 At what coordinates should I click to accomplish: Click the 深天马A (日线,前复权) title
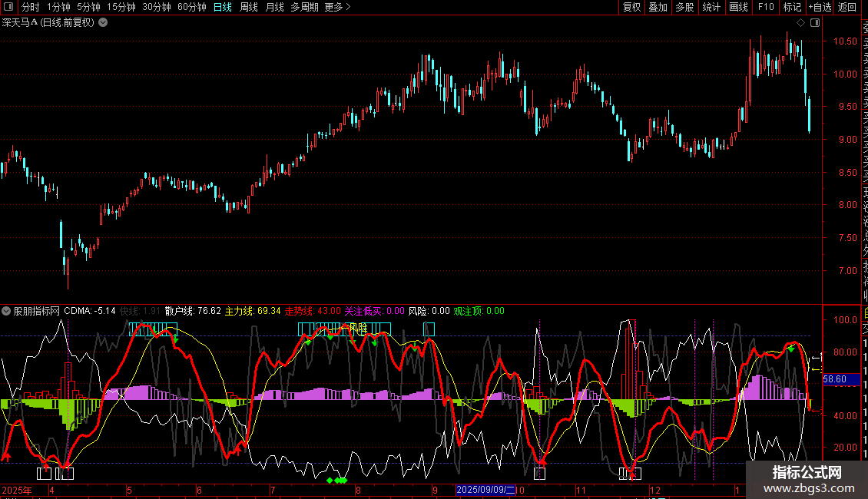48,23
